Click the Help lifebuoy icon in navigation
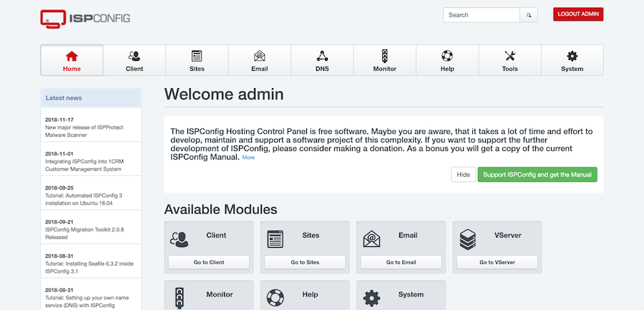Image resolution: width=644 pixels, height=310 pixels. (447, 56)
